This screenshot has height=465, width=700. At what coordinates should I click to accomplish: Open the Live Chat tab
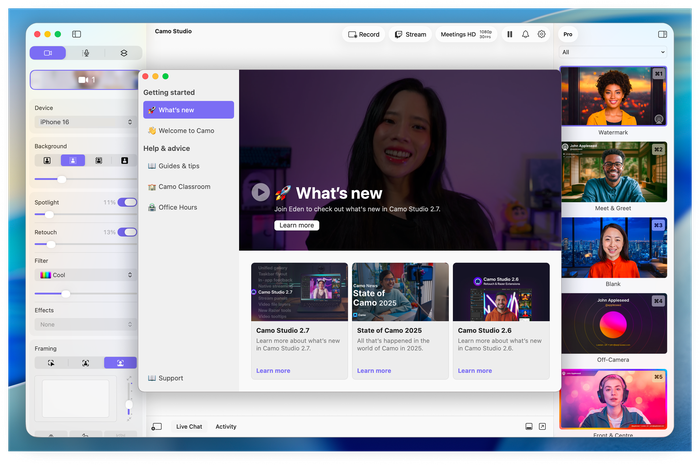click(x=189, y=427)
